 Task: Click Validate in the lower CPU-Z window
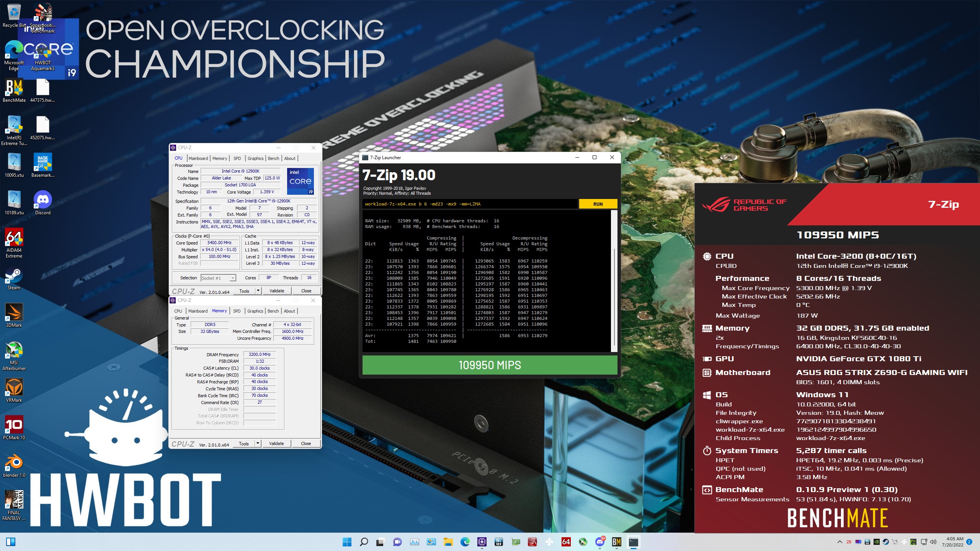[x=276, y=443]
